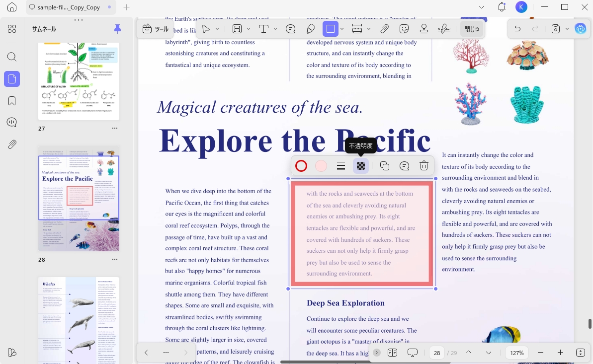Click the ツール tools button
This screenshot has height=364, width=593.
(x=156, y=29)
